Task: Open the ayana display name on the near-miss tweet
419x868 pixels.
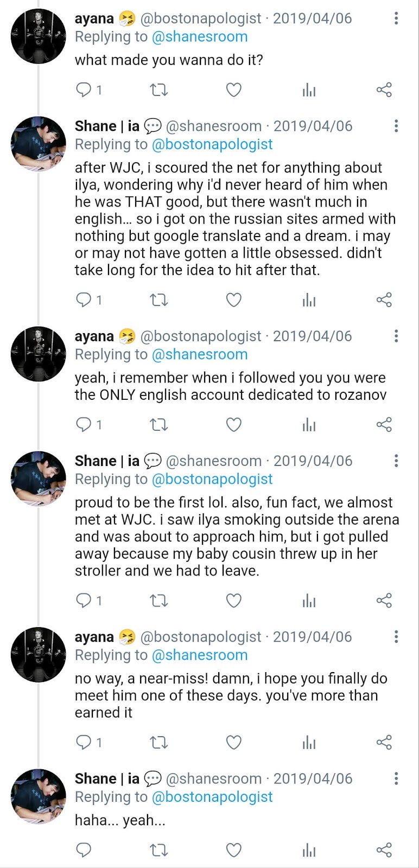Action: tap(94, 637)
